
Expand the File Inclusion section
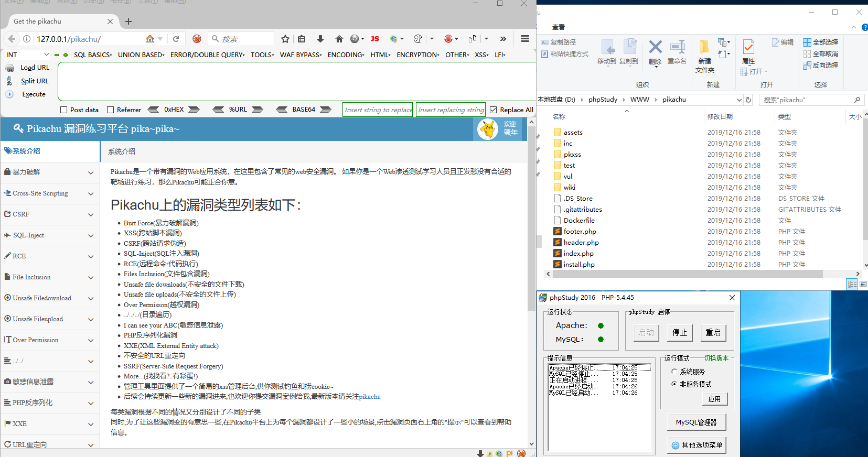(x=50, y=277)
